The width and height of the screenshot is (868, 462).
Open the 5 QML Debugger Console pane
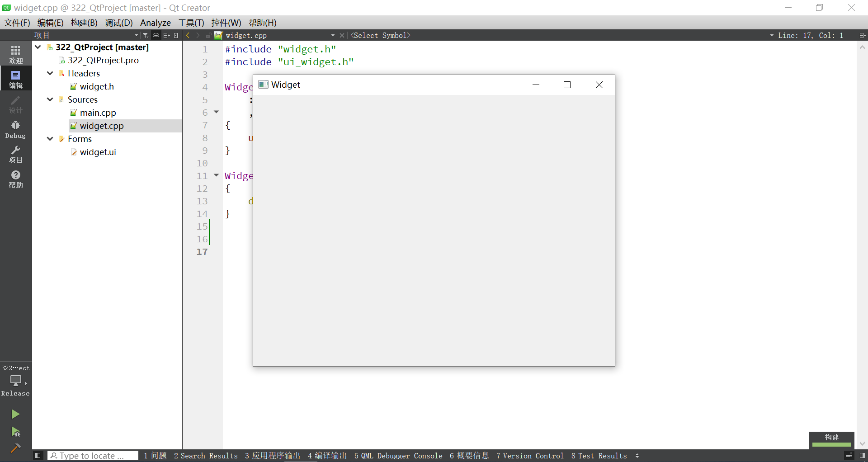(398, 456)
